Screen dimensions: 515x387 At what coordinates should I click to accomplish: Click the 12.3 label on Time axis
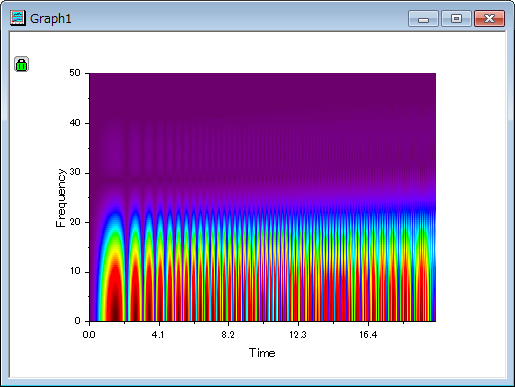click(298, 334)
